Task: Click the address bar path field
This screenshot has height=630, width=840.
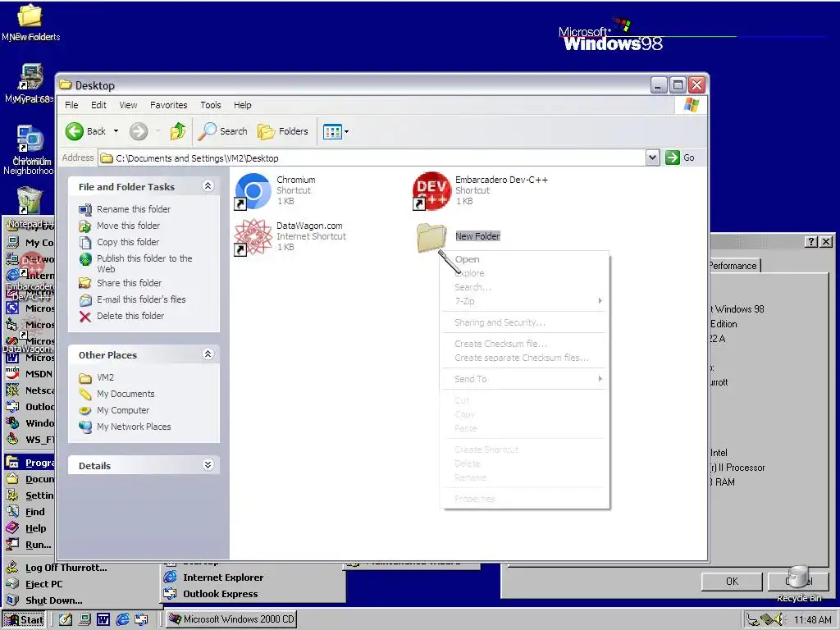Action: pos(372,158)
